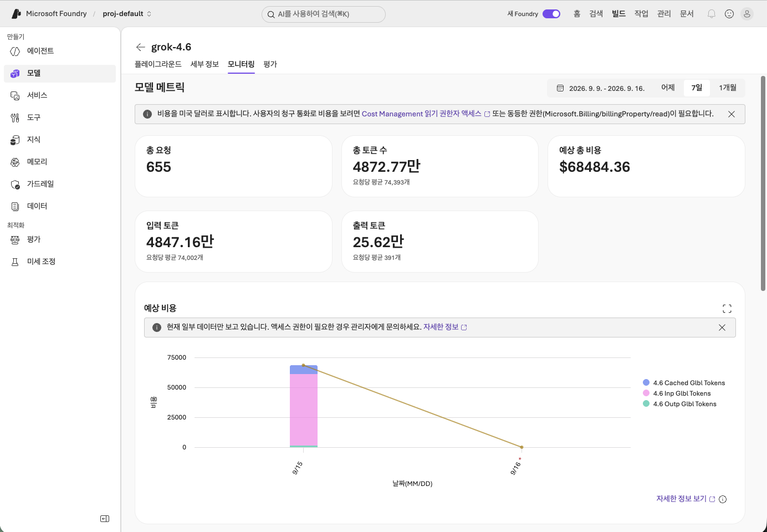
Task: Open the 서비스 sidebar icon
Action: [x=15, y=95]
